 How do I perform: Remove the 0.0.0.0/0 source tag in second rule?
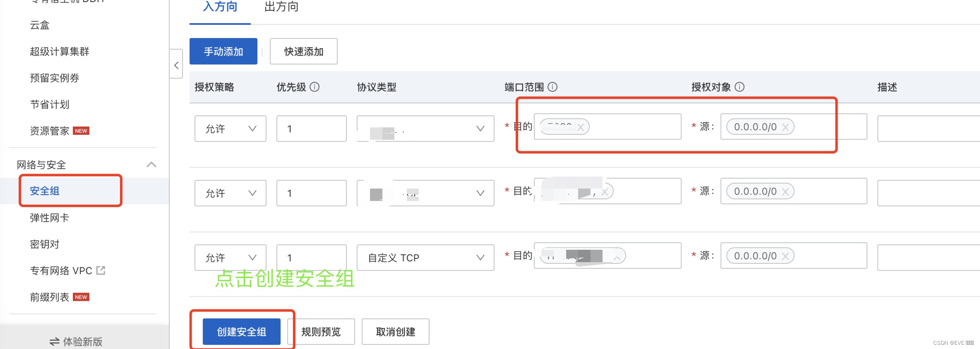pyautogui.click(x=785, y=191)
